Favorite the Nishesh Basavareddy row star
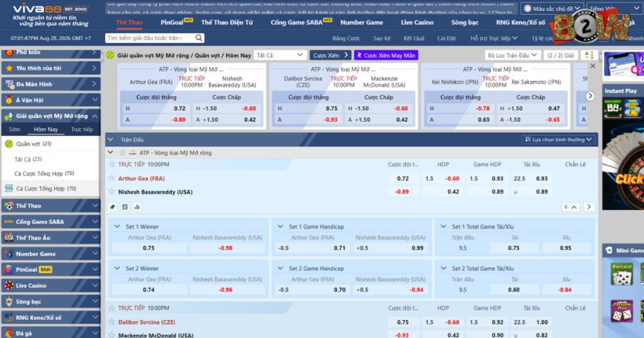This screenshot has width=644, height=338. (112, 192)
